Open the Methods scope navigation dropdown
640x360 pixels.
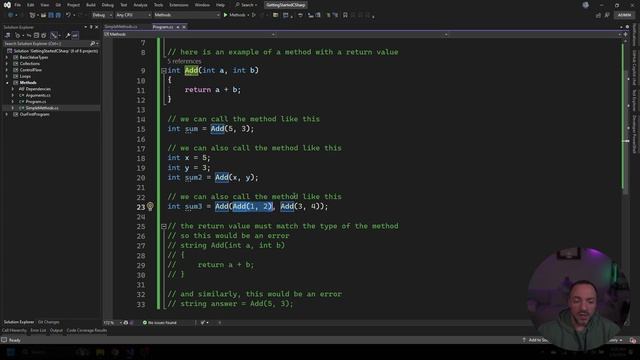click(x=189, y=34)
